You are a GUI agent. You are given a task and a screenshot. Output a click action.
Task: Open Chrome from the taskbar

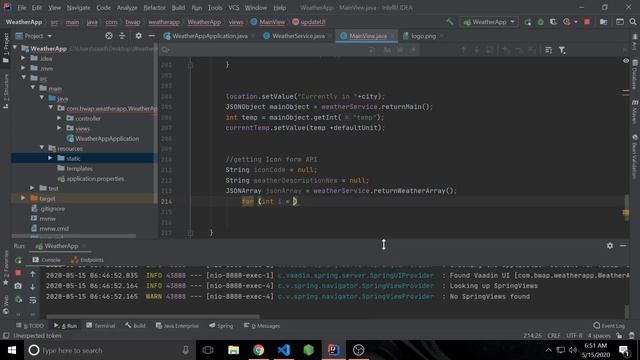tap(258, 350)
